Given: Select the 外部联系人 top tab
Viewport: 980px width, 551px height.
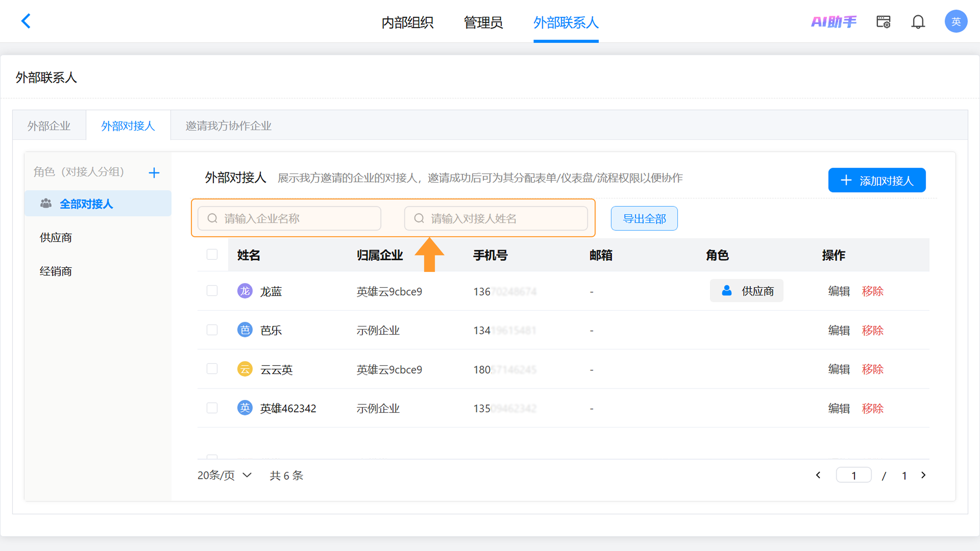Looking at the screenshot, I should (566, 22).
